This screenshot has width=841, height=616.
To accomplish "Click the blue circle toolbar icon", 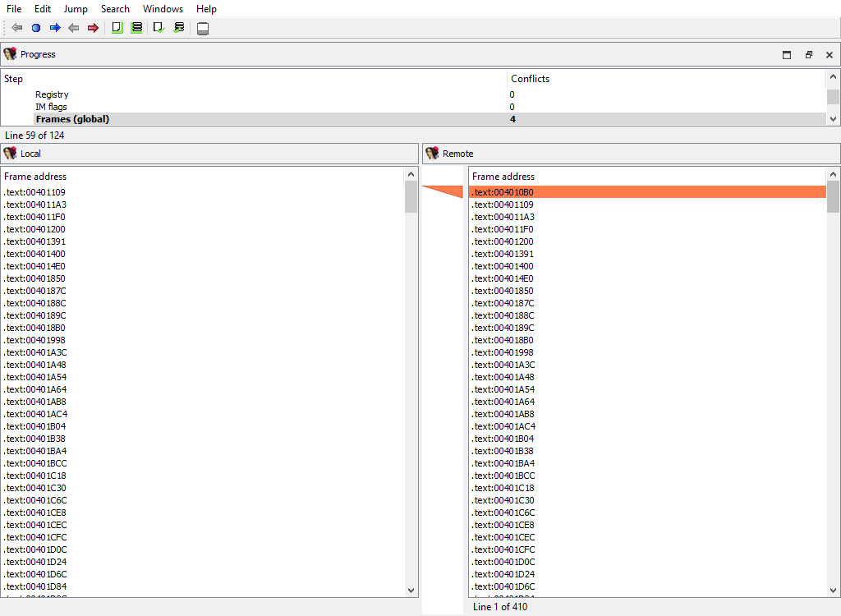I will click(36, 28).
